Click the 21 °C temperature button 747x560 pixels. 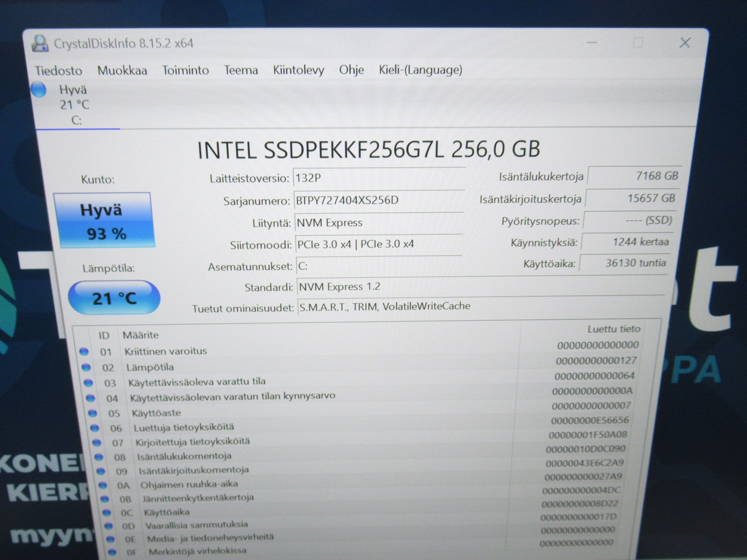point(114,297)
